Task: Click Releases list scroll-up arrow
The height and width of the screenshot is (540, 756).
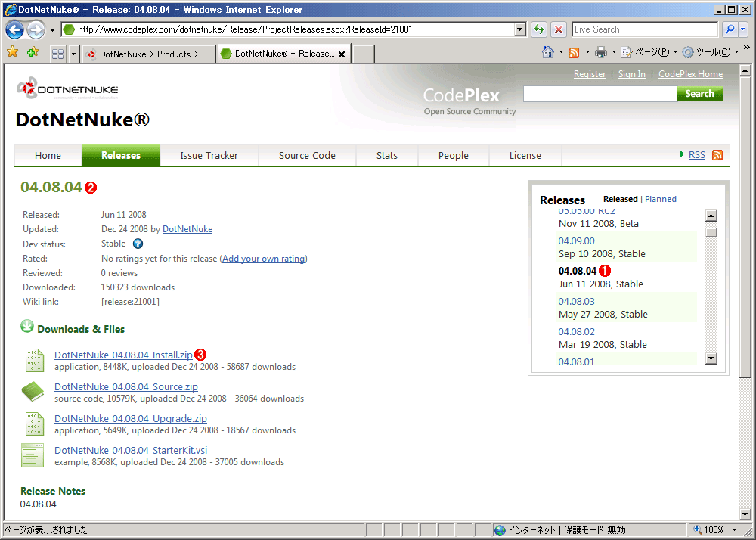Action: (x=711, y=215)
